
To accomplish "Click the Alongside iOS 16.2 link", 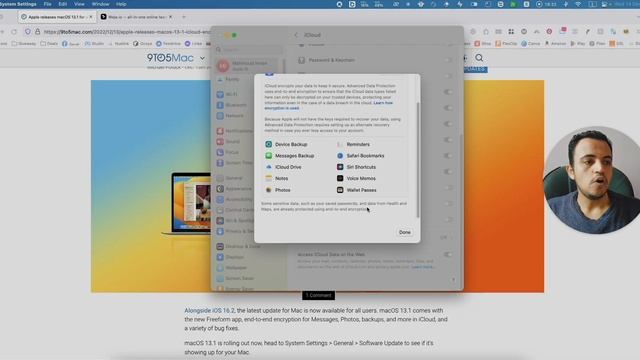I will pos(209,311).
